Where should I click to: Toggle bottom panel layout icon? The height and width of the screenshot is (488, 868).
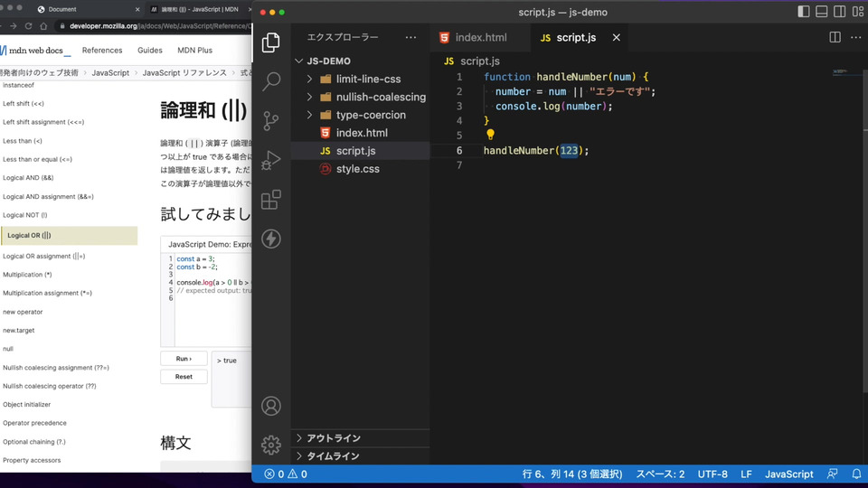tap(822, 12)
